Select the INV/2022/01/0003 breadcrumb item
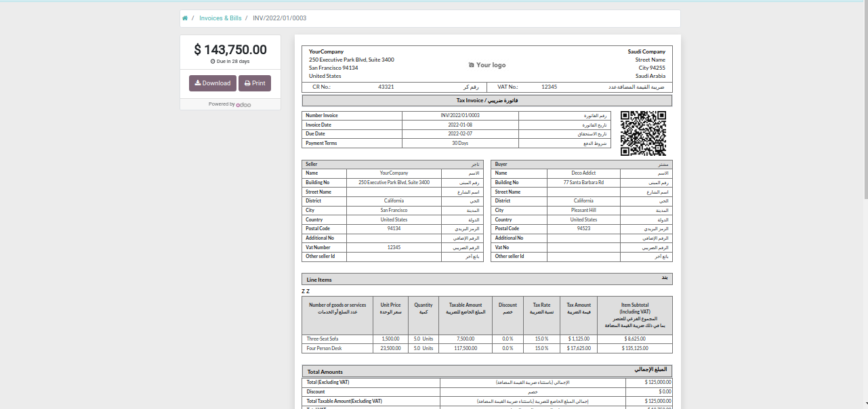This screenshot has height=409, width=868. 279,18
